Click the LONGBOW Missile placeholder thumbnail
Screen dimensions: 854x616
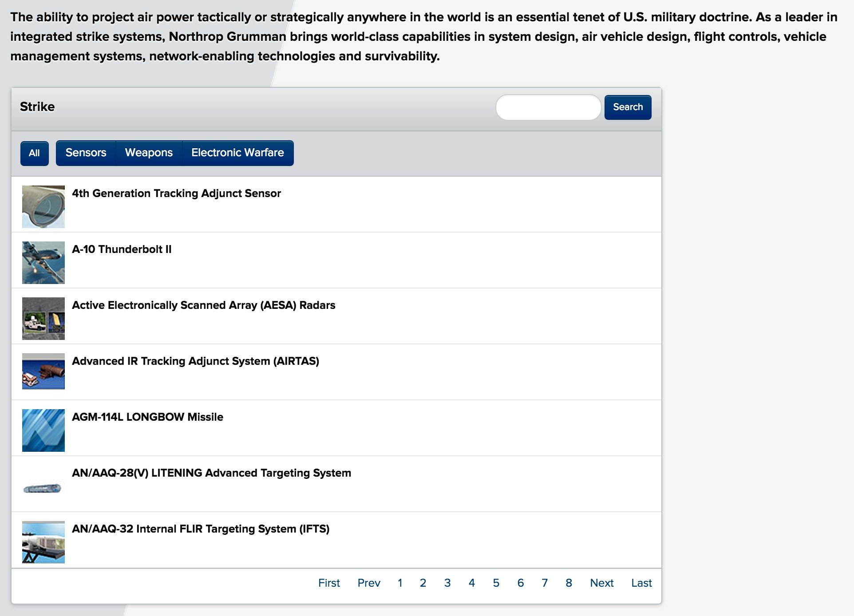43,430
